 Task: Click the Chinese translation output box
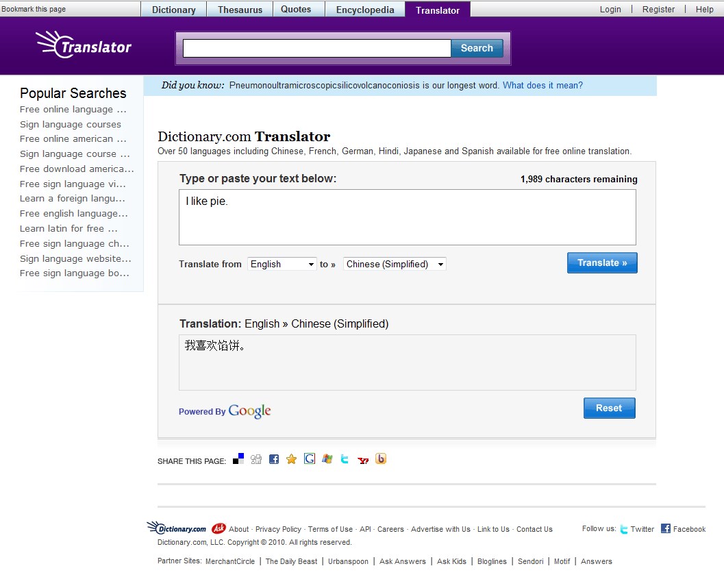pos(408,363)
